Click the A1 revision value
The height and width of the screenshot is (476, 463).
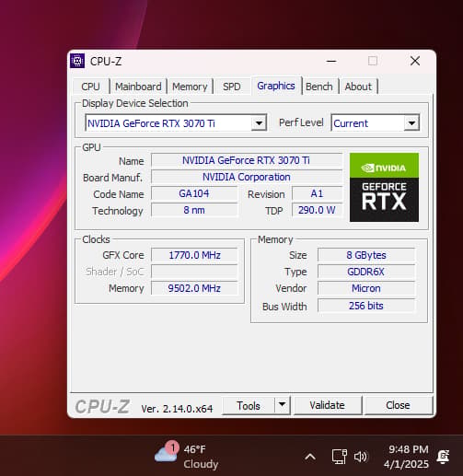tap(317, 193)
